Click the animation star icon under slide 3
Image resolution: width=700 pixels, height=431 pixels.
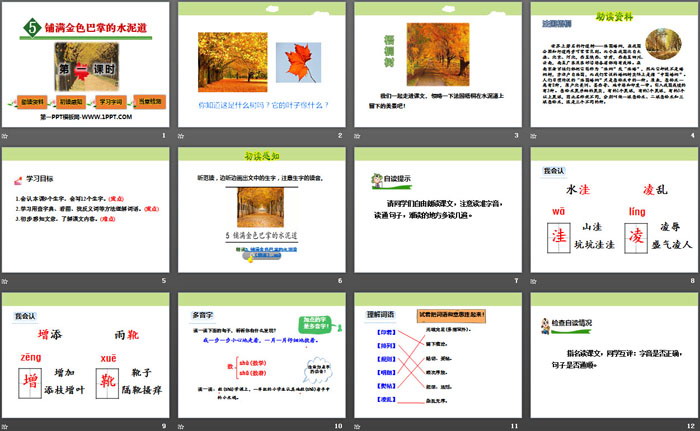click(x=357, y=136)
